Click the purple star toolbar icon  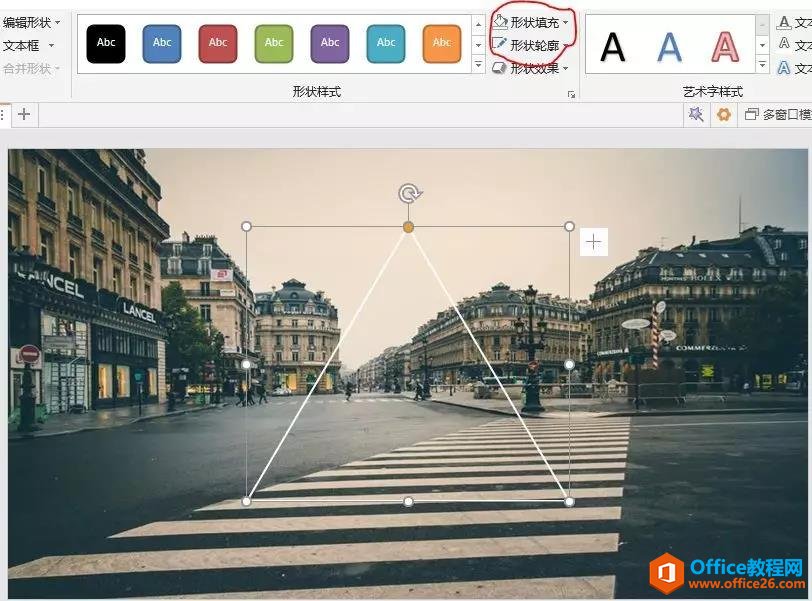coord(695,114)
